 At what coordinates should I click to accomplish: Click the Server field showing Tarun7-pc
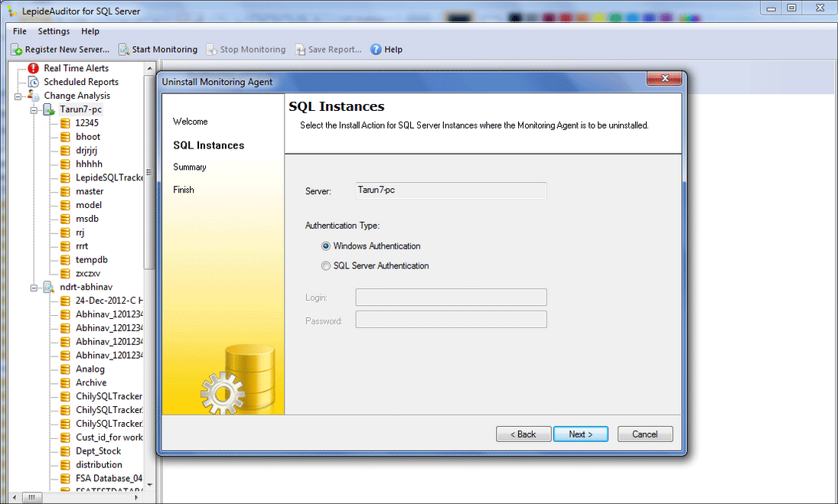tap(451, 190)
